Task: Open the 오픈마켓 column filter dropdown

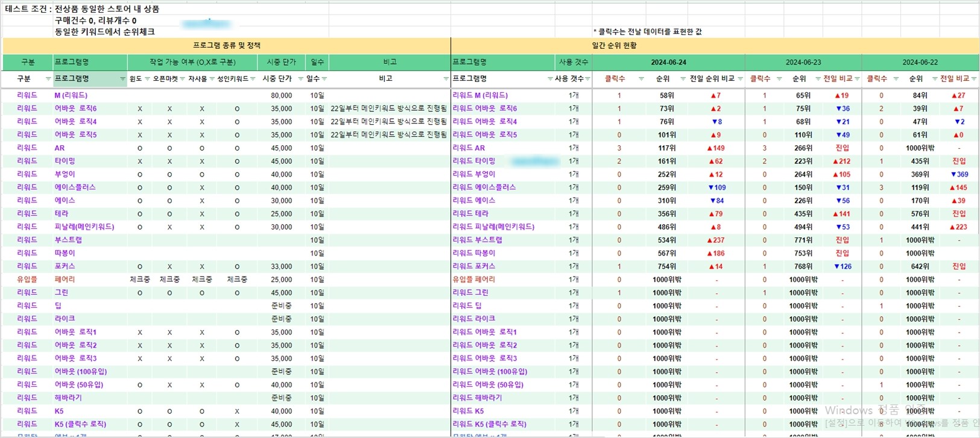Action: (183, 79)
